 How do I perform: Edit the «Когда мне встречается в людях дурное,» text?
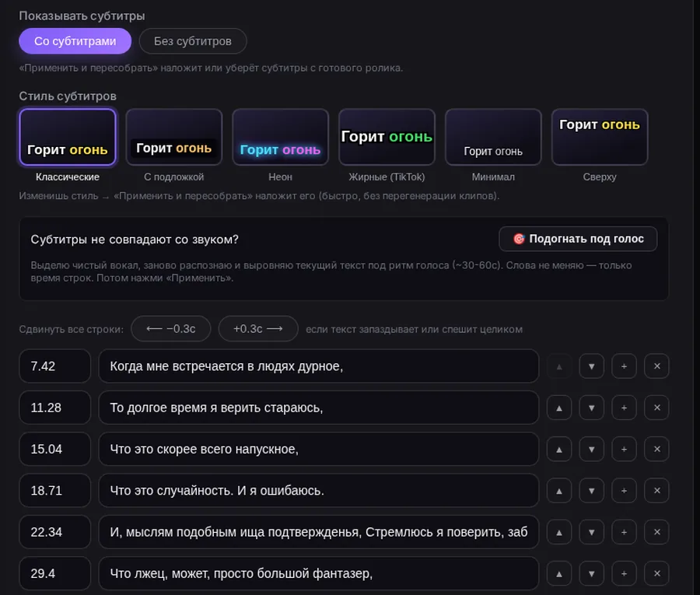[x=319, y=366]
